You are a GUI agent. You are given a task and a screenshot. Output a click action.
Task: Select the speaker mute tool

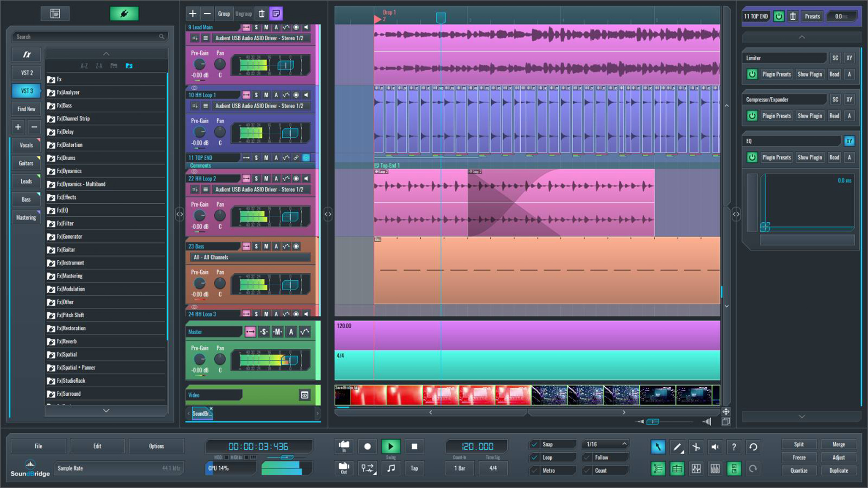[715, 447]
